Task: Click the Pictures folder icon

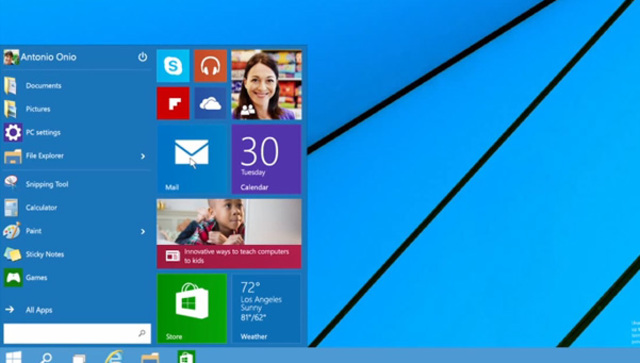Action: [11, 109]
